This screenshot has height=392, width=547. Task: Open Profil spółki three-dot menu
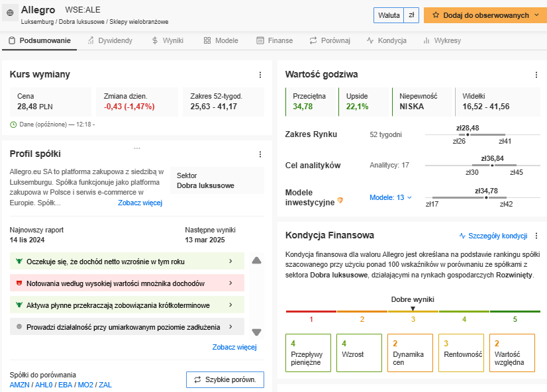click(x=260, y=154)
